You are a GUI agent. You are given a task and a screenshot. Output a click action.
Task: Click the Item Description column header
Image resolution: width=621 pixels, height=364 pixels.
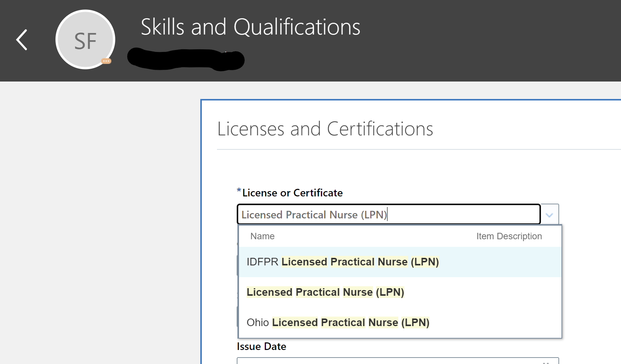(x=509, y=236)
